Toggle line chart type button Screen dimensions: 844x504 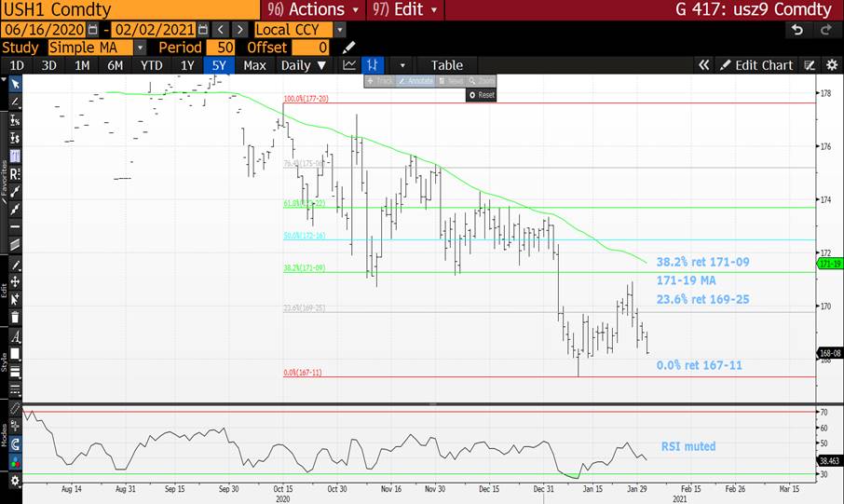(x=349, y=65)
